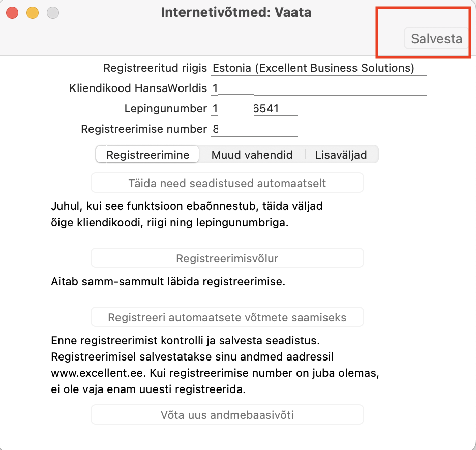The image size is (476, 450).
Task: Click the greyed-out zoom window button
Action: coord(53,13)
